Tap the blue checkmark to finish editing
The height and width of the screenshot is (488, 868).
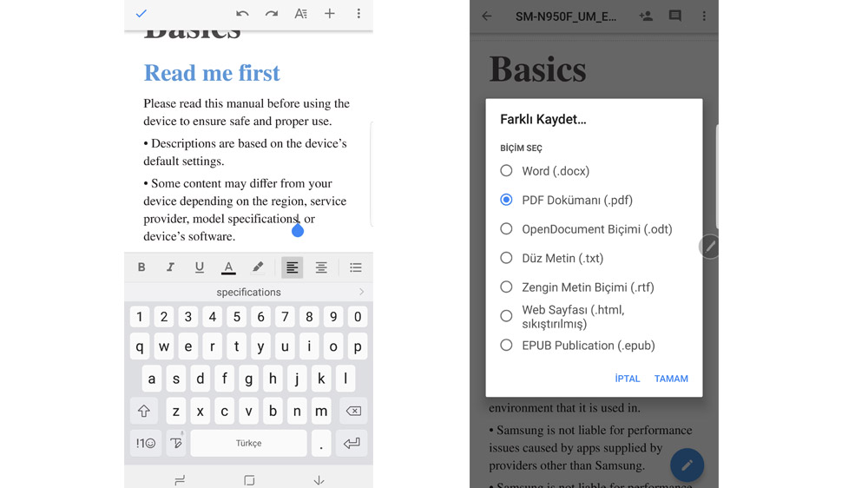click(x=141, y=13)
